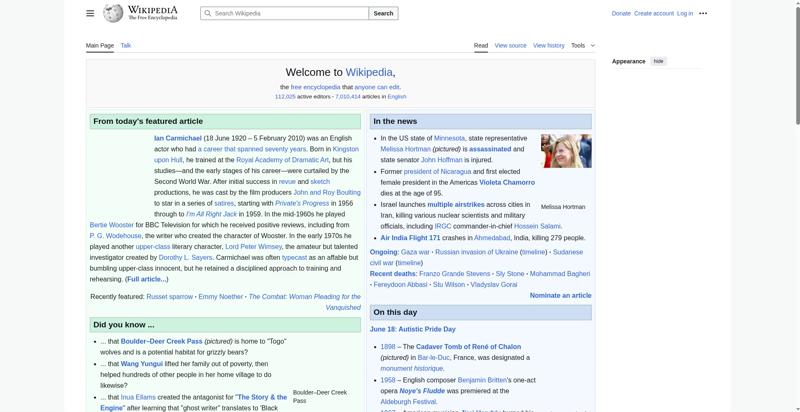800x412 pixels.
Task: Open Gaza war ongoing link
Action: [x=415, y=252]
